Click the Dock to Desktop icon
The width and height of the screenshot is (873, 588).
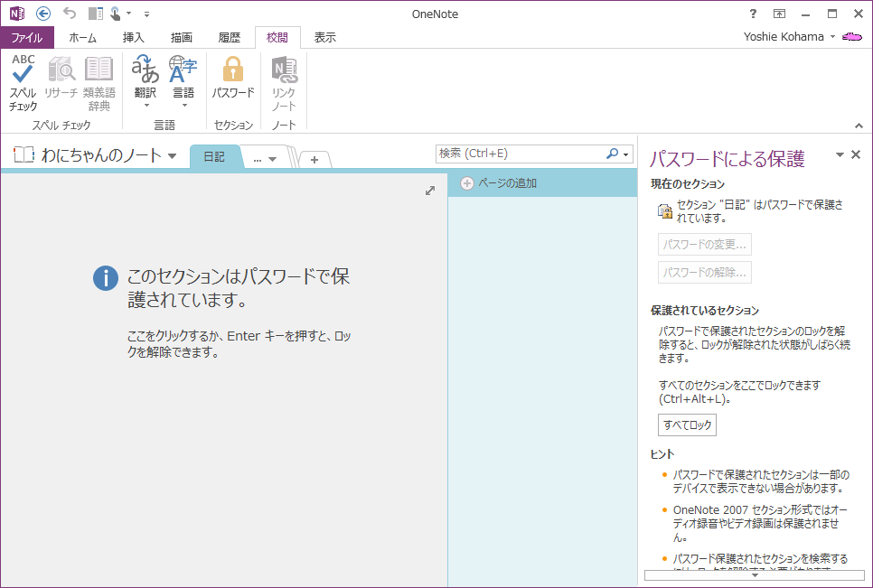coord(96,14)
